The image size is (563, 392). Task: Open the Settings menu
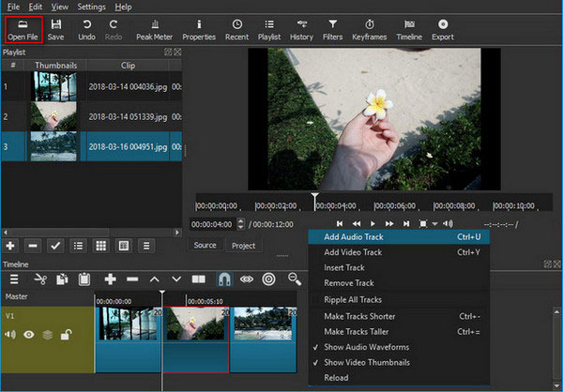coord(91,7)
